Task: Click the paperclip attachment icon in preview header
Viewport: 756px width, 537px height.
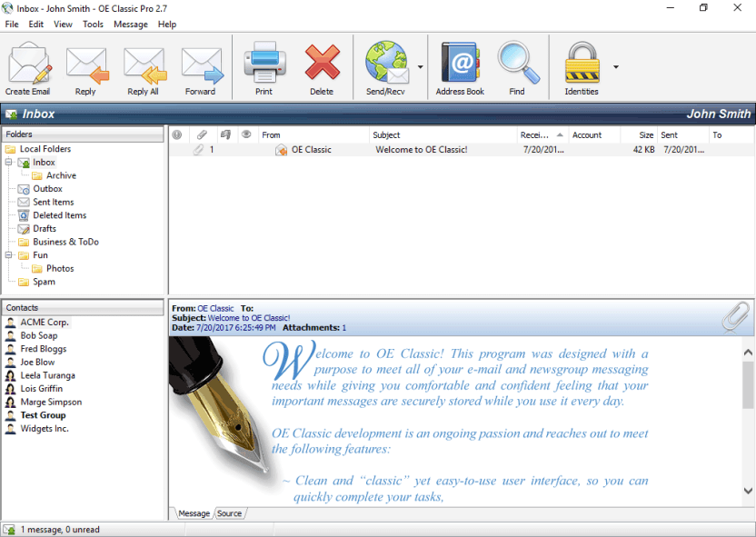Action: point(736,317)
